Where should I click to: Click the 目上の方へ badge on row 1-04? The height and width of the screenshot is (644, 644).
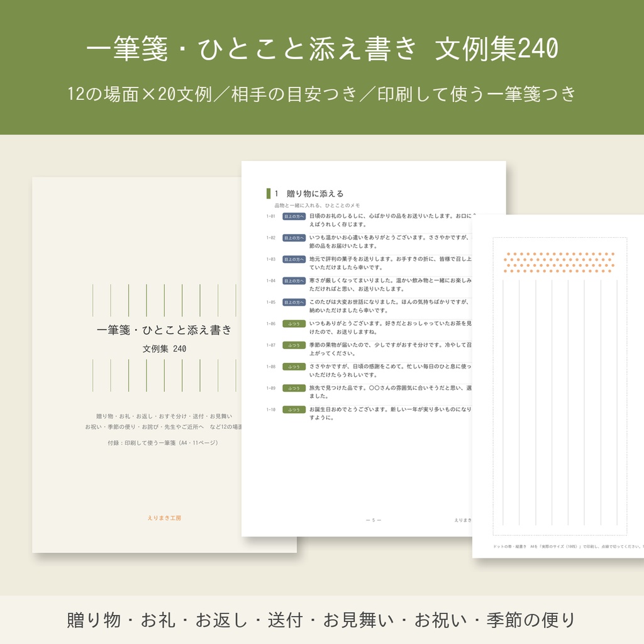click(294, 281)
